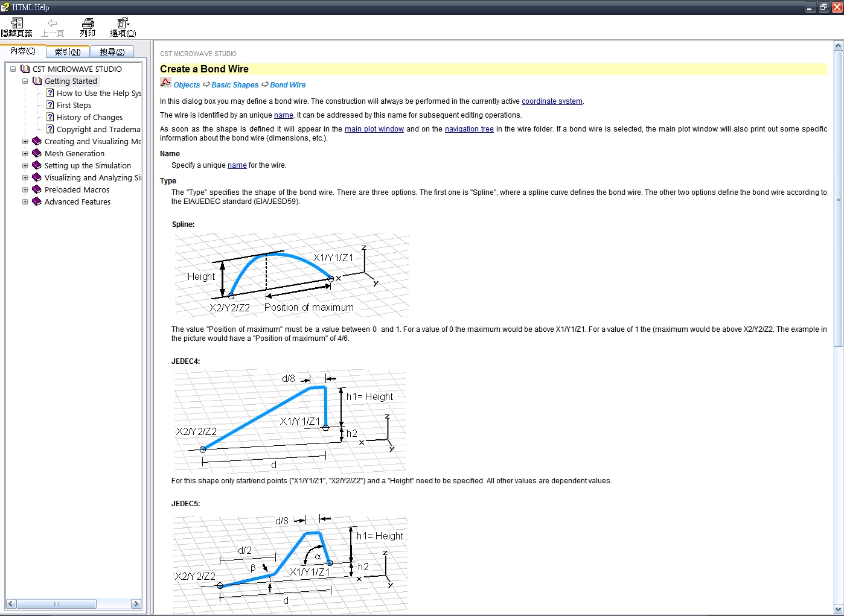The image size is (844, 616).
Task: Click the HTML Help title bar icon
Action: 5,7
